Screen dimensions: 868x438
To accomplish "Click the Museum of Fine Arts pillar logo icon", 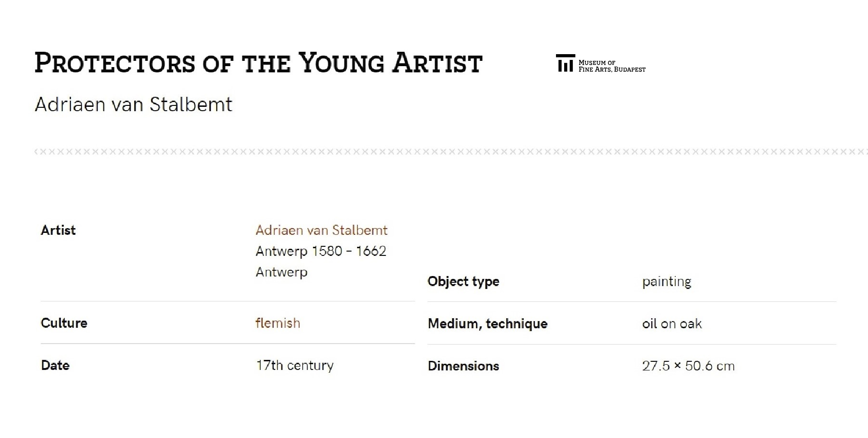I will tap(565, 63).
